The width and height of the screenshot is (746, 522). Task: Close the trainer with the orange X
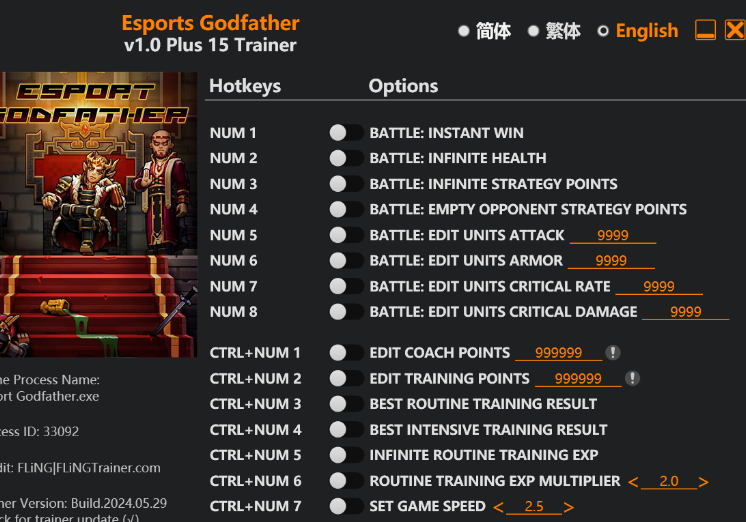pyautogui.click(x=735, y=30)
